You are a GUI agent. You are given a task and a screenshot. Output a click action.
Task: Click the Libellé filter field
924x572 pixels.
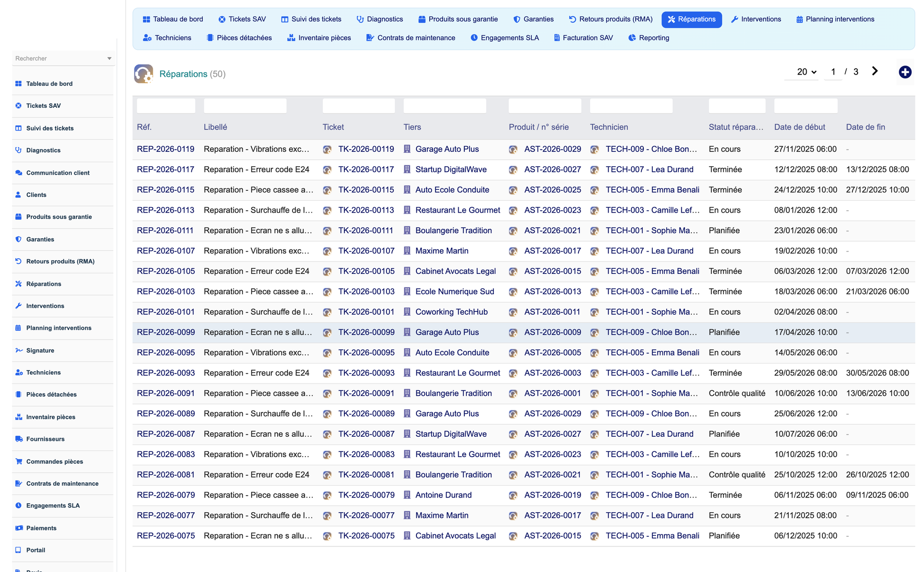click(x=245, y=105)
